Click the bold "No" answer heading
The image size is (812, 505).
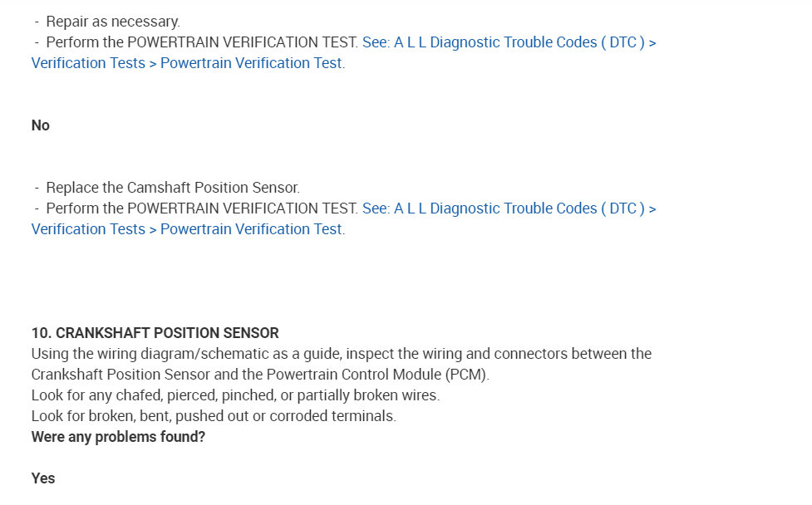point(41,125)
